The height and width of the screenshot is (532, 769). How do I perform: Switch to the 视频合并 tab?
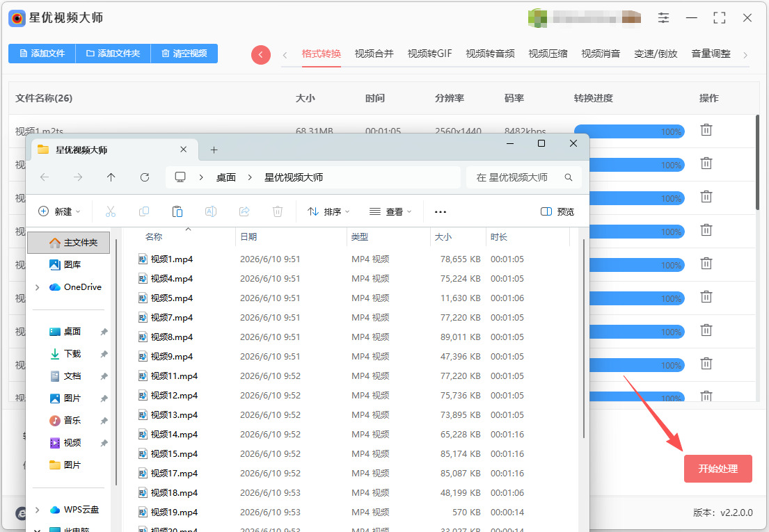coord(374,54)
